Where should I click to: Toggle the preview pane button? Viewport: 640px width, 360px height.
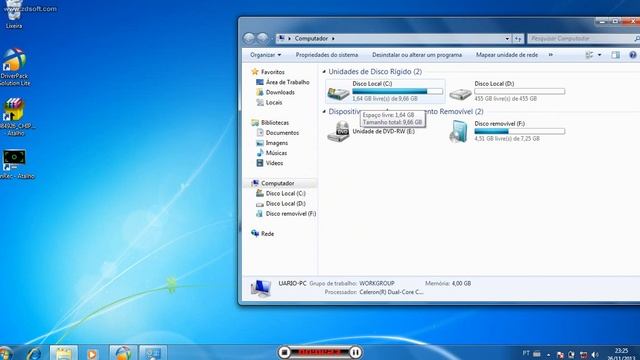tap(616, 55)
